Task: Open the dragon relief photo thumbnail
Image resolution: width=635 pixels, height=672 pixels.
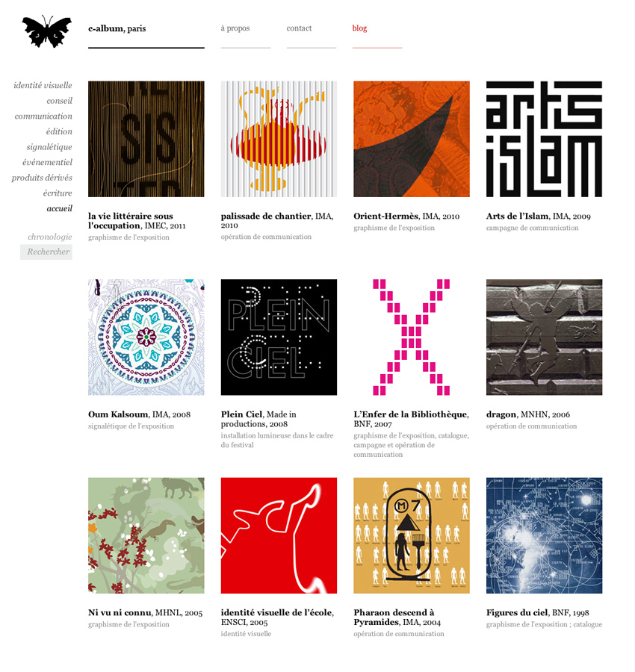Action: 544,337
